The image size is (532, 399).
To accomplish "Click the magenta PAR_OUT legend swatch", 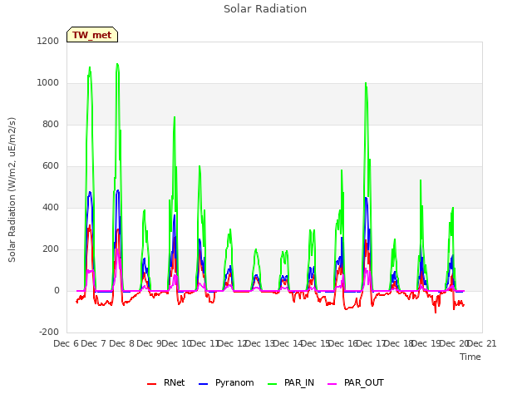I will (x=332, y=384).
